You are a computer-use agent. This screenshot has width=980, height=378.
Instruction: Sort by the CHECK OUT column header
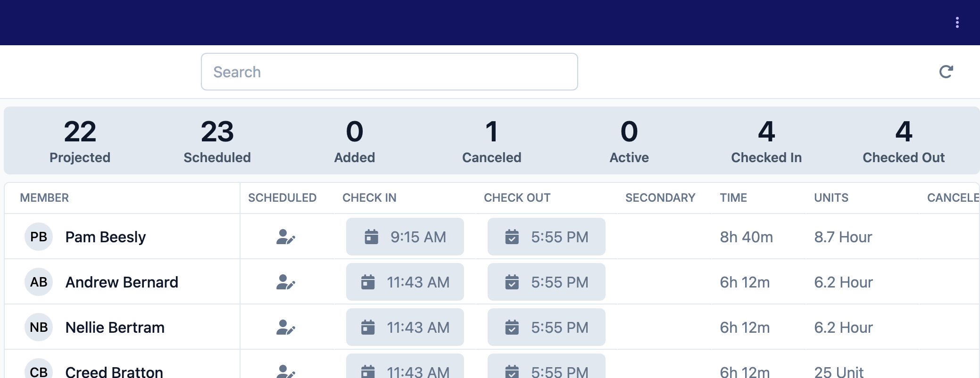[517, 197]
